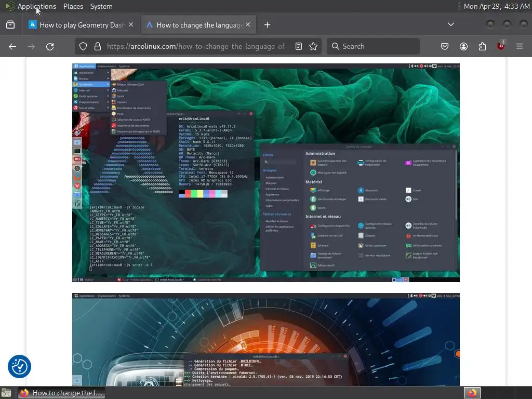
Task: Focus the Search box
Action: 373,46
